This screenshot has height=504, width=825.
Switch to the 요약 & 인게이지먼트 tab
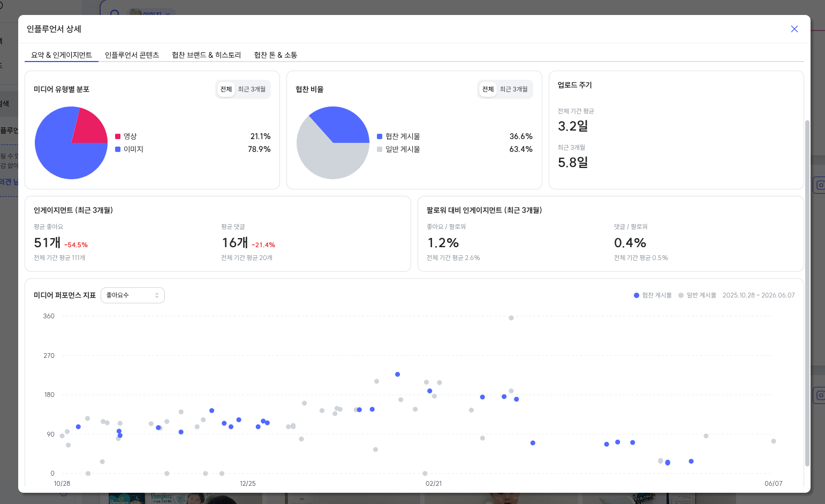[x=62, y=55]
